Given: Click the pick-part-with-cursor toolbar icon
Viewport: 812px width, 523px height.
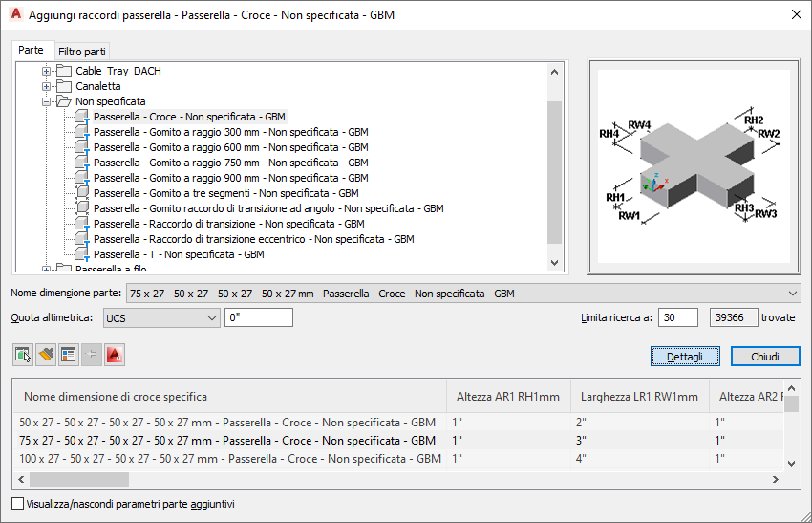Looking at the screenshot, I should tap(23, 355).
